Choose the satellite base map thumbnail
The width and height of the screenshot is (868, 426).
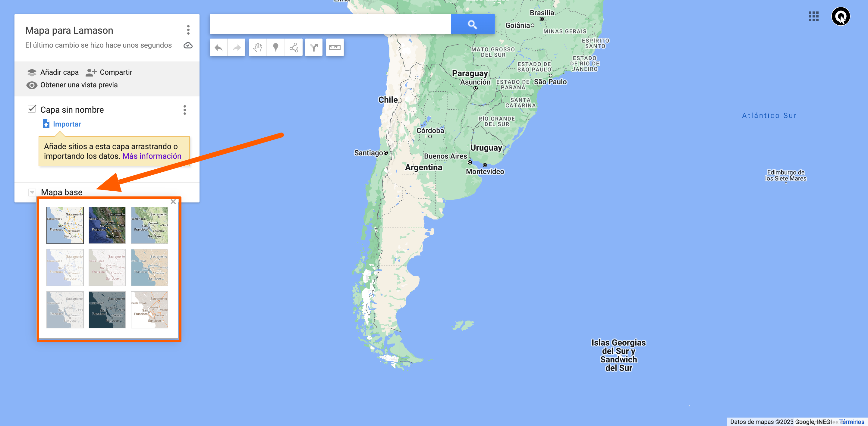tap(107, 225)
